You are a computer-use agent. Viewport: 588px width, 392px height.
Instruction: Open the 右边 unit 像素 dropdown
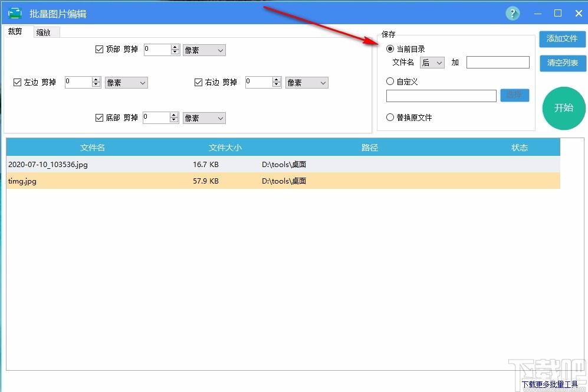pyautogui.click(x=307, y=83)
